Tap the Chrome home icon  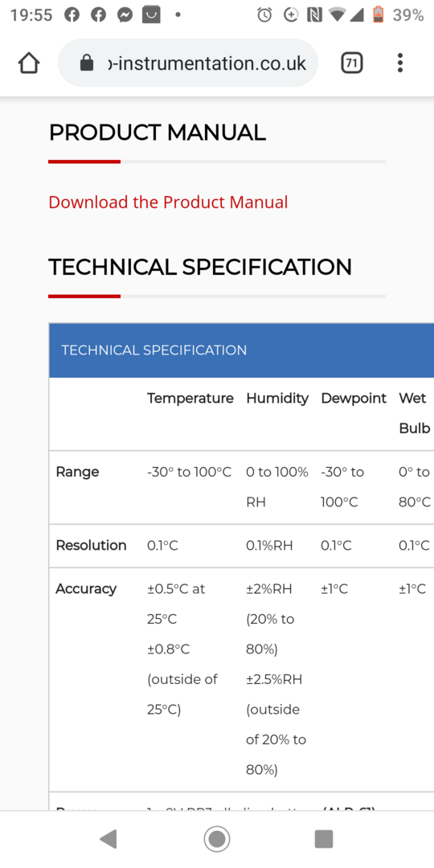tap(29, 63)
